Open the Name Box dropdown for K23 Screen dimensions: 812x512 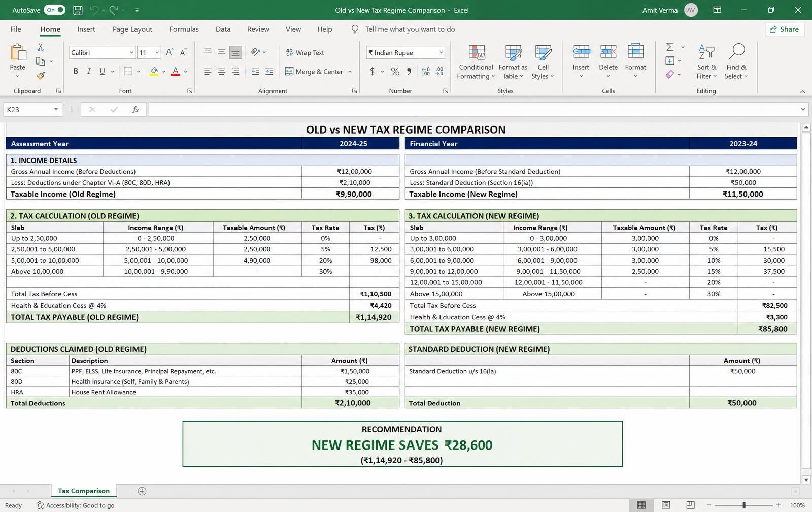coord(56,109)
